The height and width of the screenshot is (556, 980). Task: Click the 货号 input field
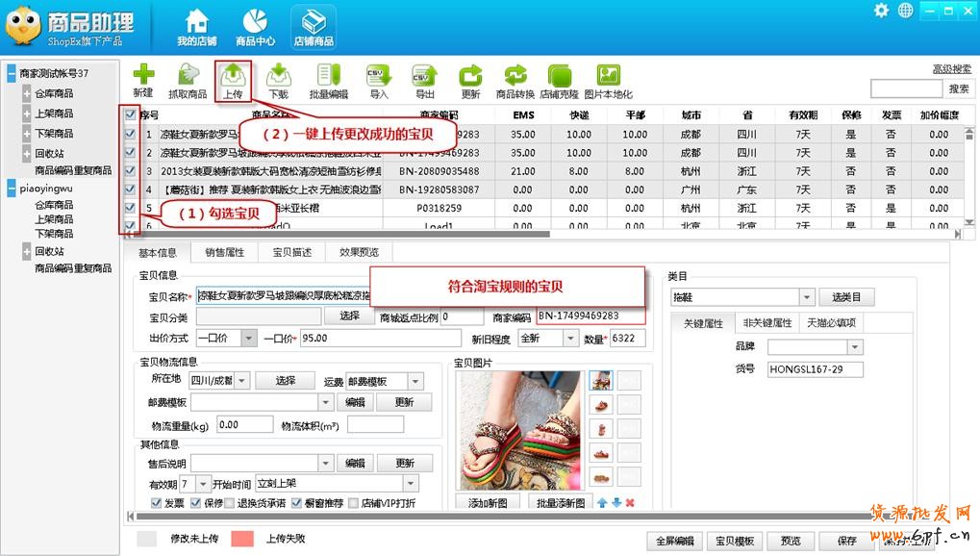pos(815,369)
